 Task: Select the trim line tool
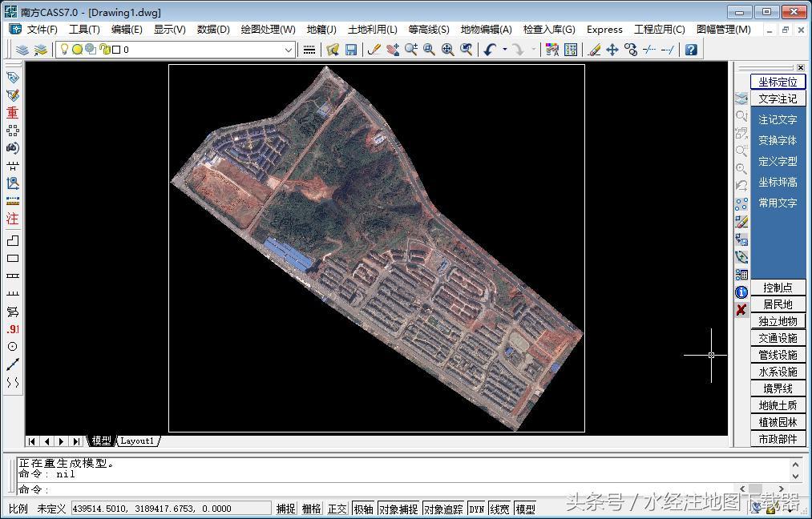(648, 50)
